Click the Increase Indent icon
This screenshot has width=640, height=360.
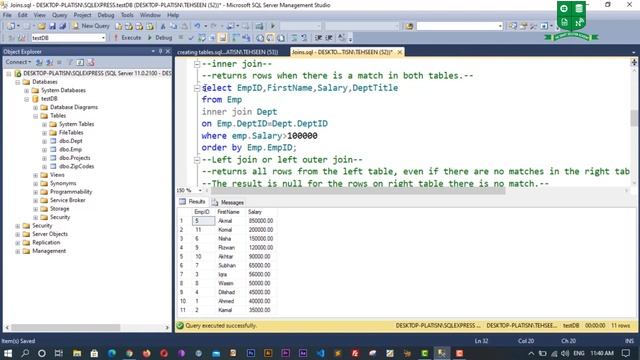(x=329, y=38)
